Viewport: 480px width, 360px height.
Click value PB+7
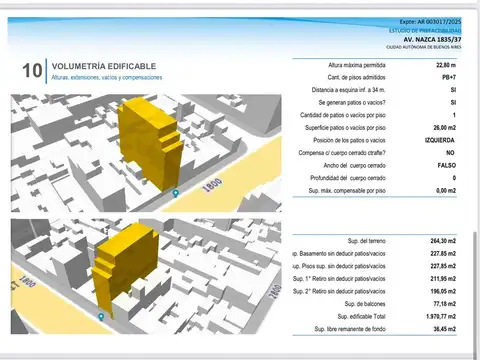449,77
